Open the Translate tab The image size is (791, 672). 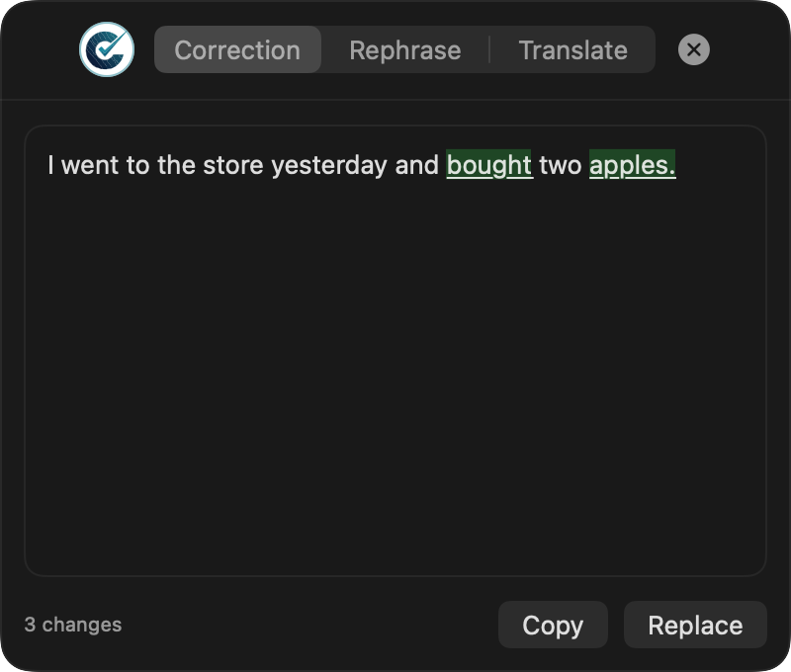click(x=573, y=50)
